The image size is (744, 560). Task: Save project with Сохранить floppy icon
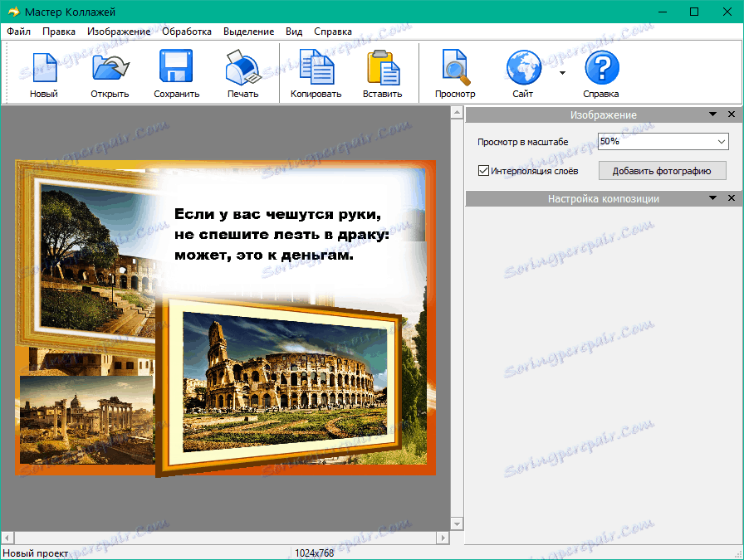tap(176, 66)
